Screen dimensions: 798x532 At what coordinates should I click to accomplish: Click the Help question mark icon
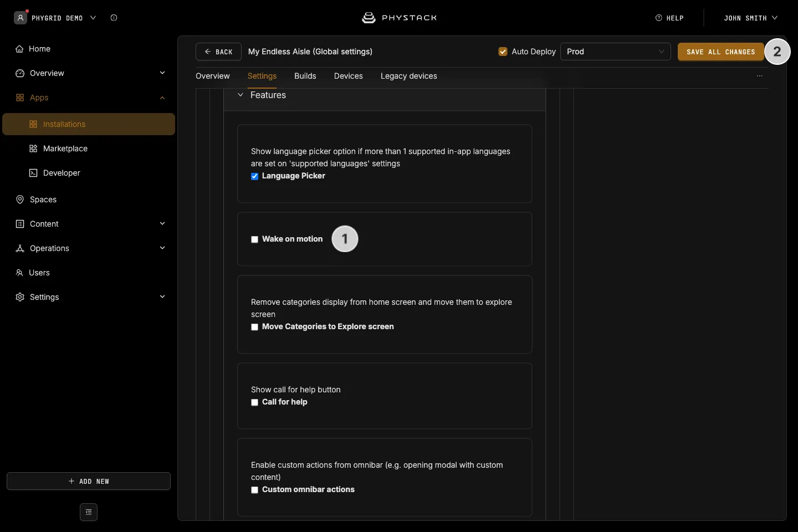pos(659,18)
